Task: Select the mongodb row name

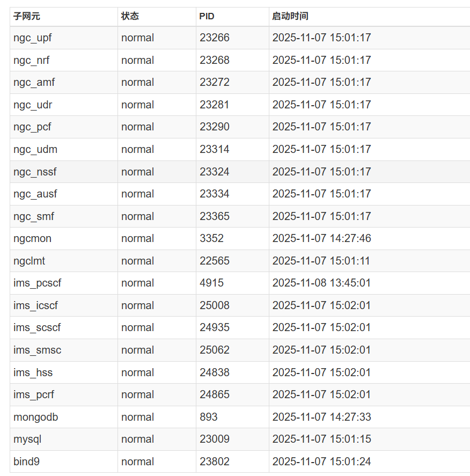Action: [x=36, y=417]
